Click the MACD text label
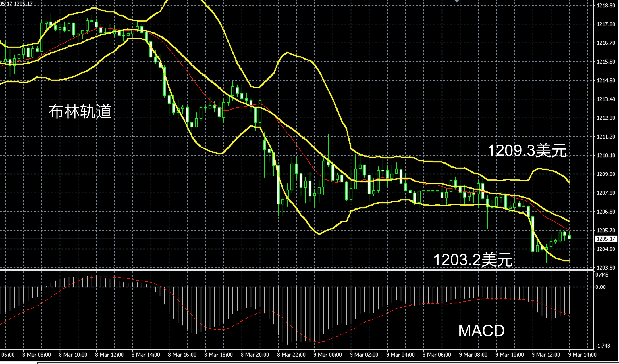 point(481,331)
